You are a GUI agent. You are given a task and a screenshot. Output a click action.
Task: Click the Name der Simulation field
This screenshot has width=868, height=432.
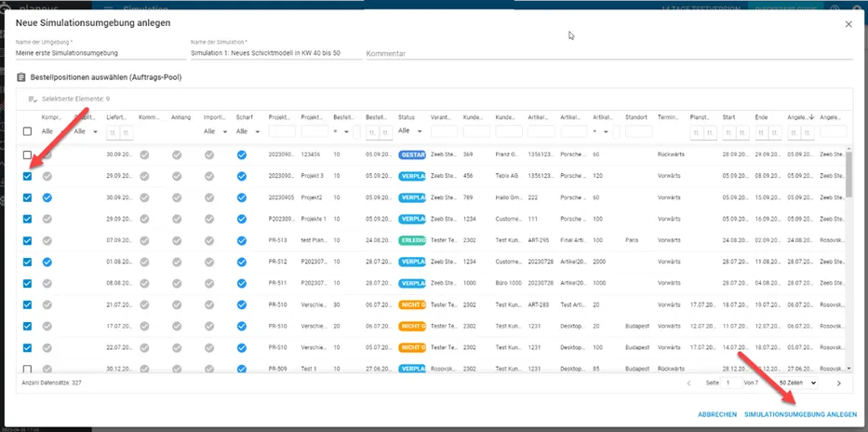coord(275,53)
